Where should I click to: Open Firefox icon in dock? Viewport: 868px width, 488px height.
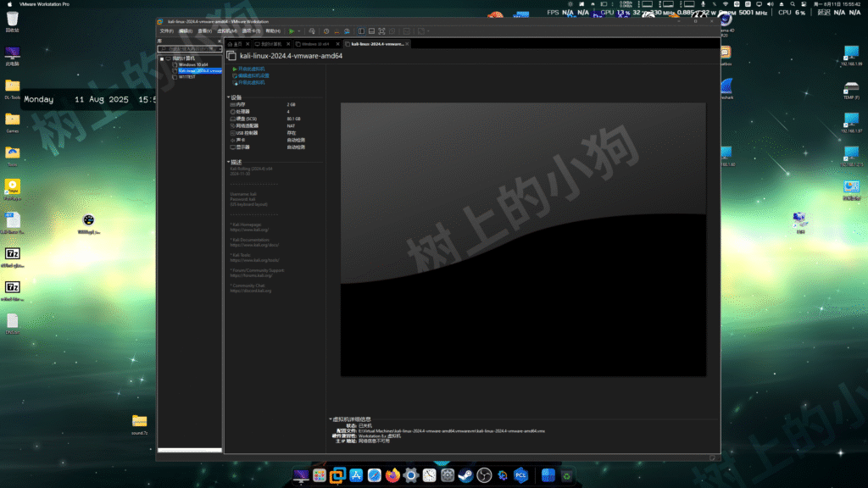click(392, 475)
